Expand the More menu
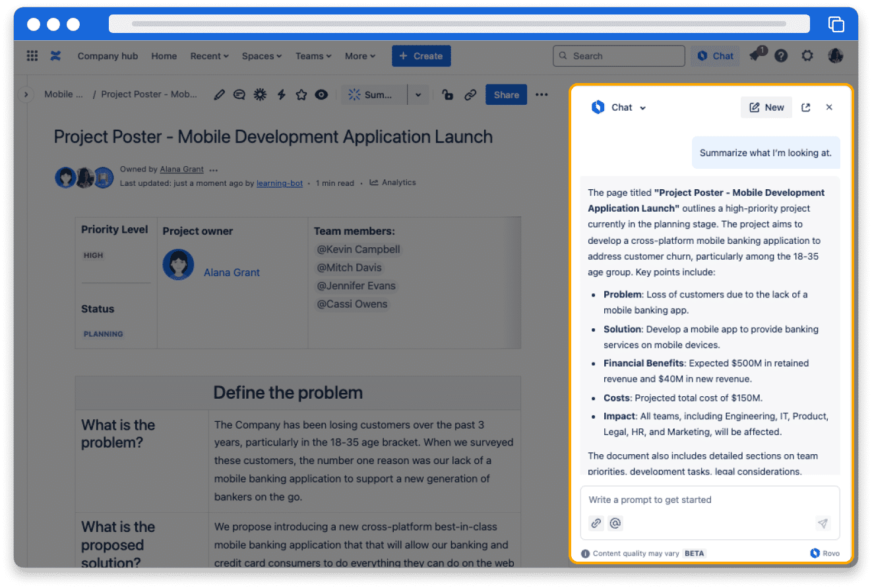Image resolution: width=872 pixels, height=588 pixels. point(360,56)
